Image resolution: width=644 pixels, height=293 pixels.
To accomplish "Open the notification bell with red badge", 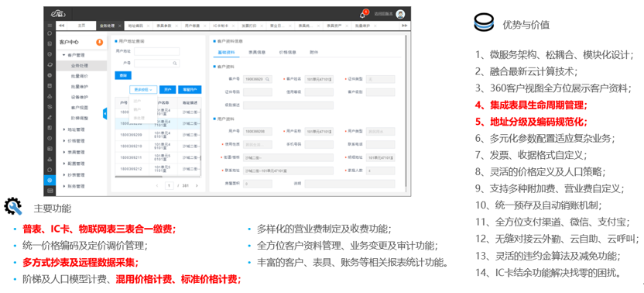I will (x=363, y=15).
